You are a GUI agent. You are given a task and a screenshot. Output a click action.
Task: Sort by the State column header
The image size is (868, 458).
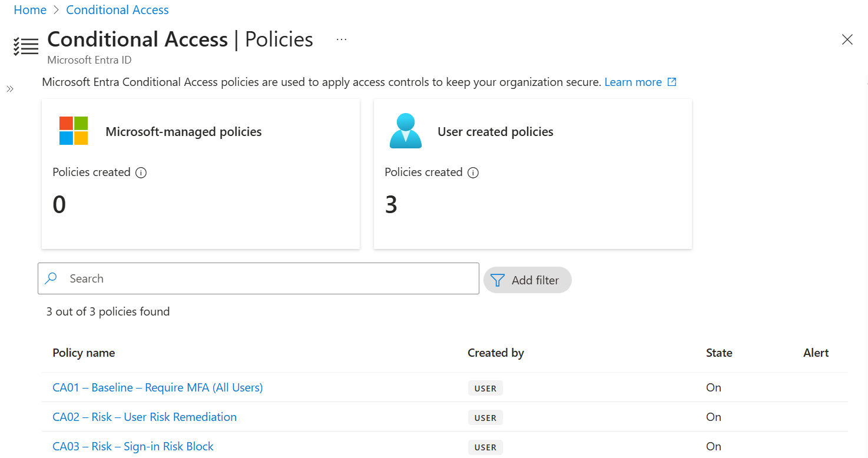[719, 353]
